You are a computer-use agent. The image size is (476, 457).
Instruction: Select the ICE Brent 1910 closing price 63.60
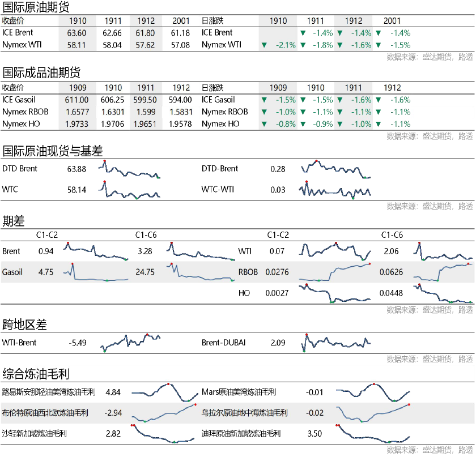[76, 33]
